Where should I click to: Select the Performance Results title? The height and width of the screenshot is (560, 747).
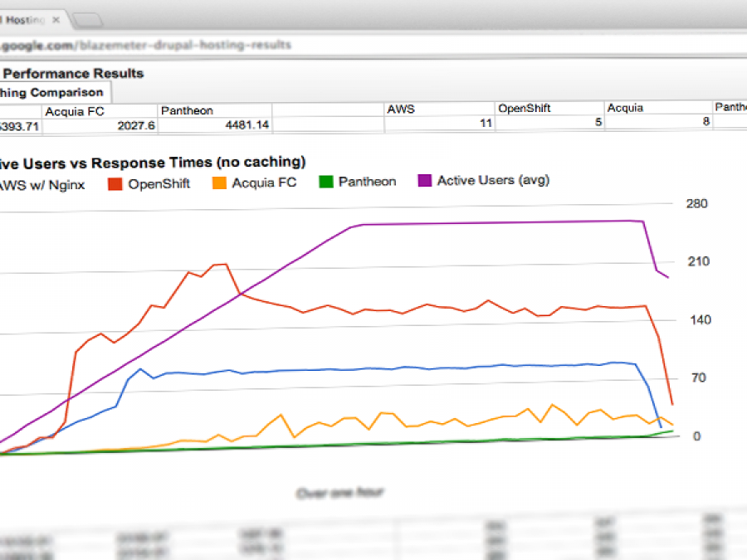[x=73, y=73]
